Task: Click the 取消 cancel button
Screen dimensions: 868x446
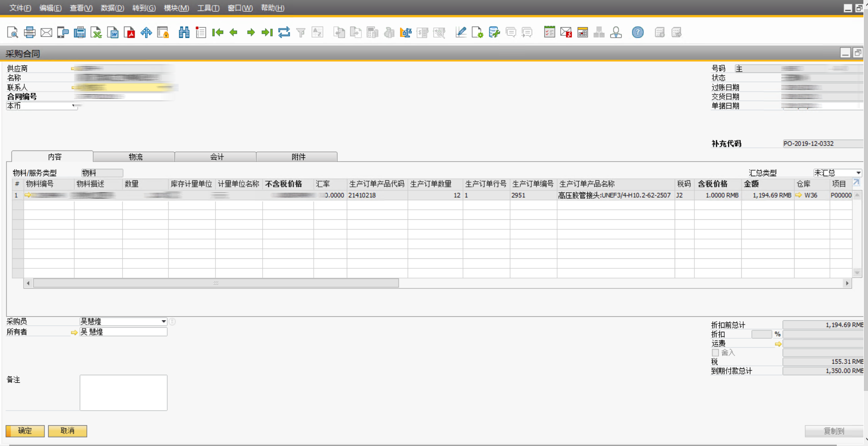Action: click(68, 431)
